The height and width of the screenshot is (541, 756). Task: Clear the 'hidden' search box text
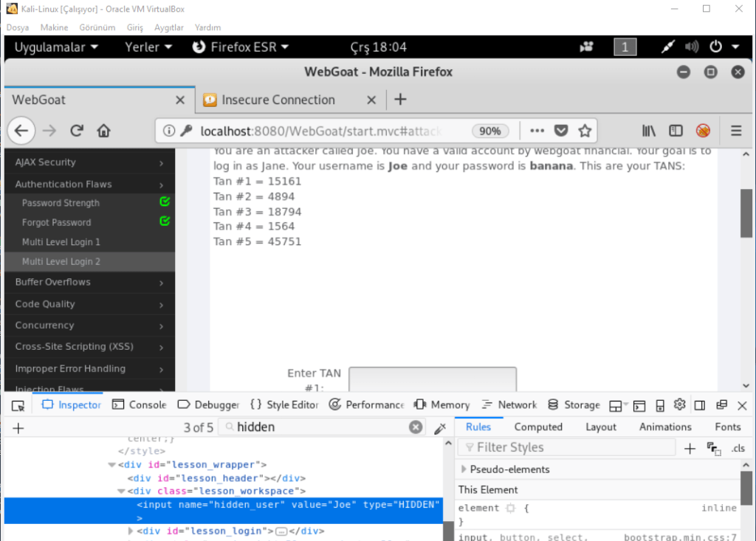click(416, 427)
